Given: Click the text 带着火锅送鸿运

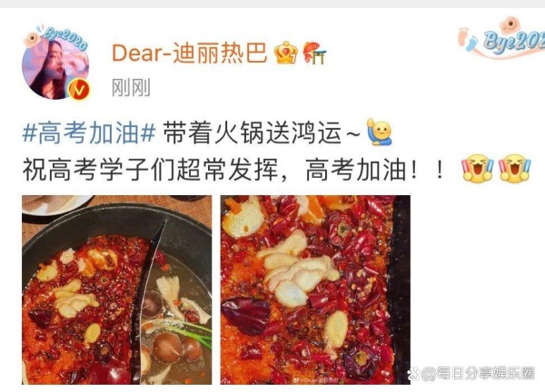Looking at the screenshot, I should [253, 132].
